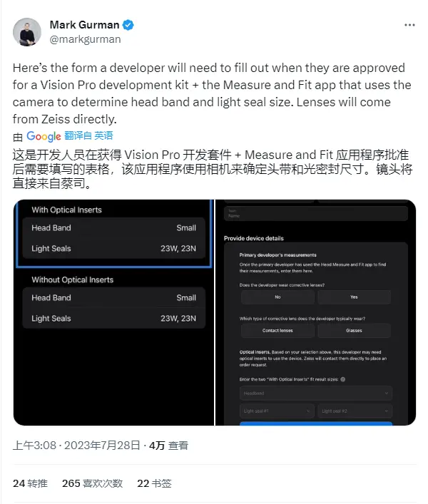
Task: View the 265 喜欢次数 likes list
Action: pos(92,483)
